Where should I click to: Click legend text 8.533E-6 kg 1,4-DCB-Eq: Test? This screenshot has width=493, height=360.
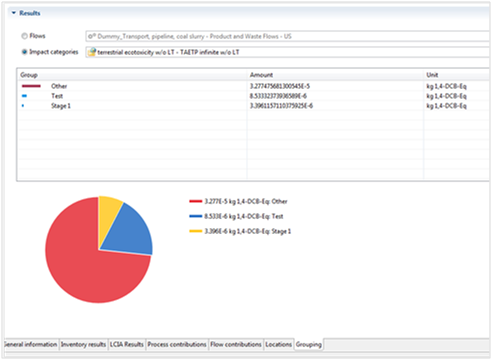244,216
